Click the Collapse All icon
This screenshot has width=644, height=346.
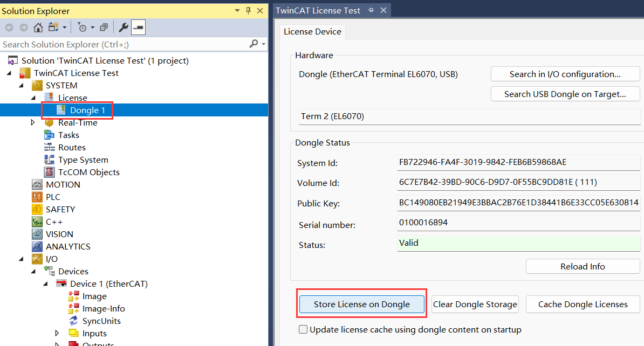(104, 27)
